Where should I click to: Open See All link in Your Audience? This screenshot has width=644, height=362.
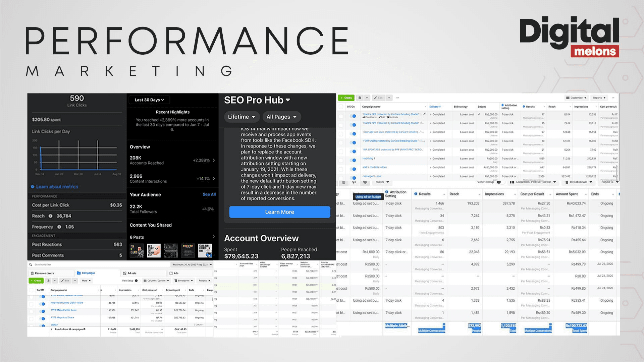pos(209,194)
